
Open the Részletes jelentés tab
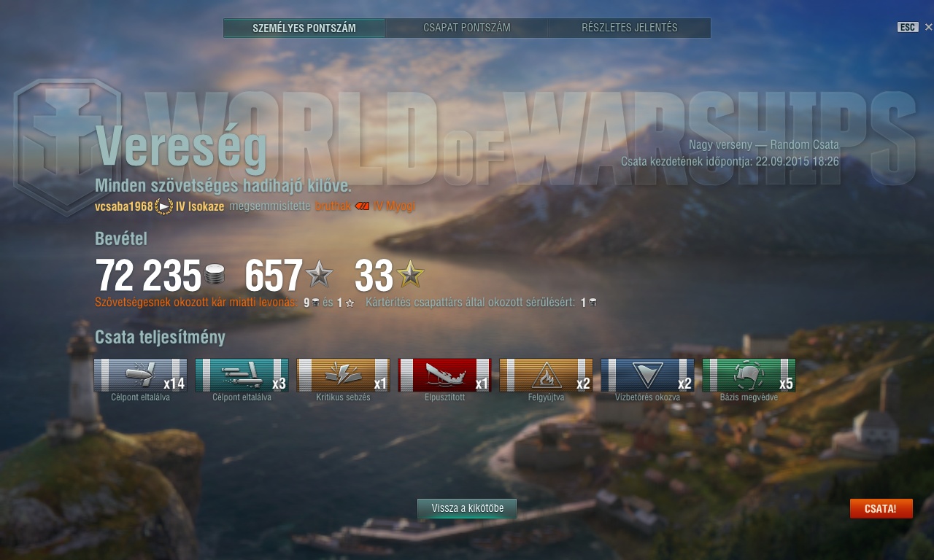[x=630, y=28]
